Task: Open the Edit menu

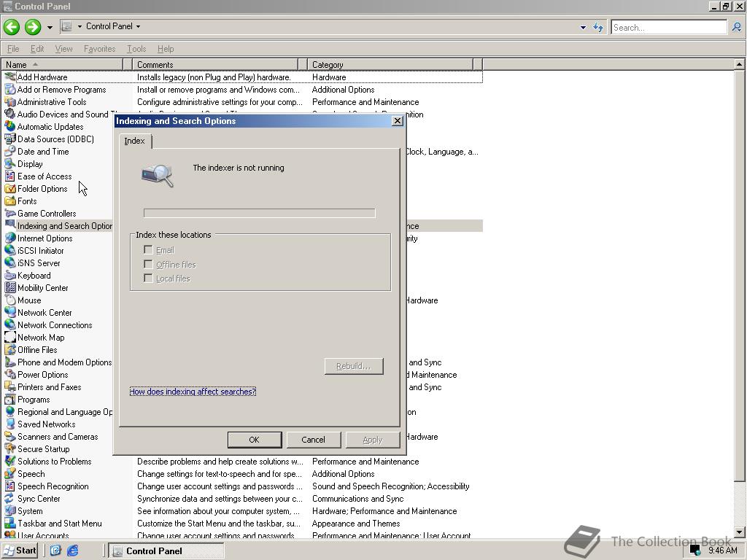Action: point(36,49)
